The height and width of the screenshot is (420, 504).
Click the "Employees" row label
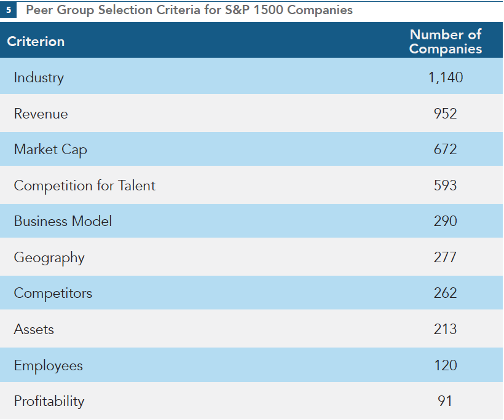[48, 366]
